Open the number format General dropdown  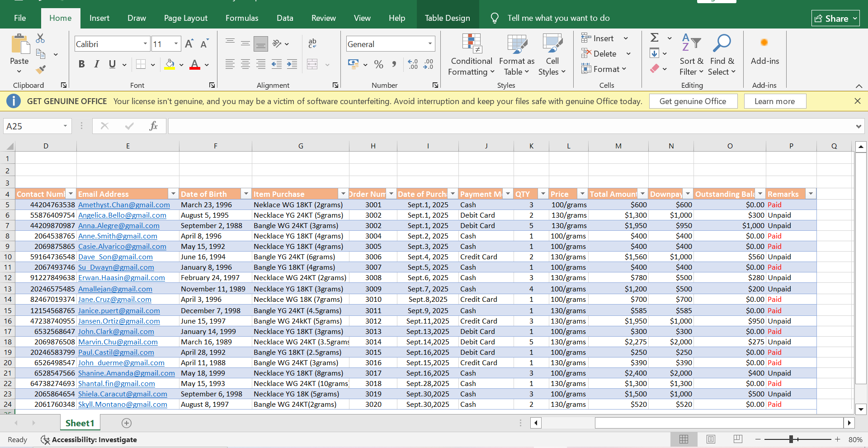[x=430, y=44]
